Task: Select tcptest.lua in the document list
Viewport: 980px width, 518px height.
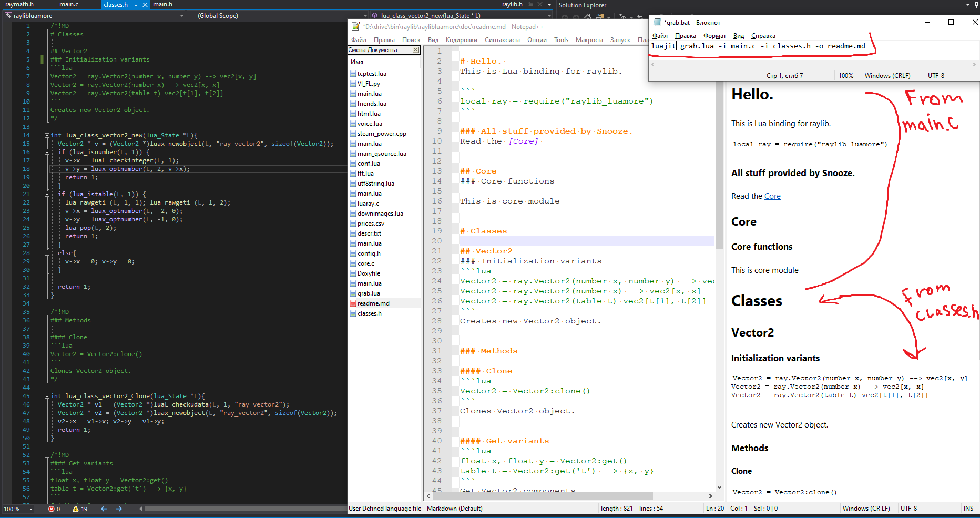Action: pos(372,74)
